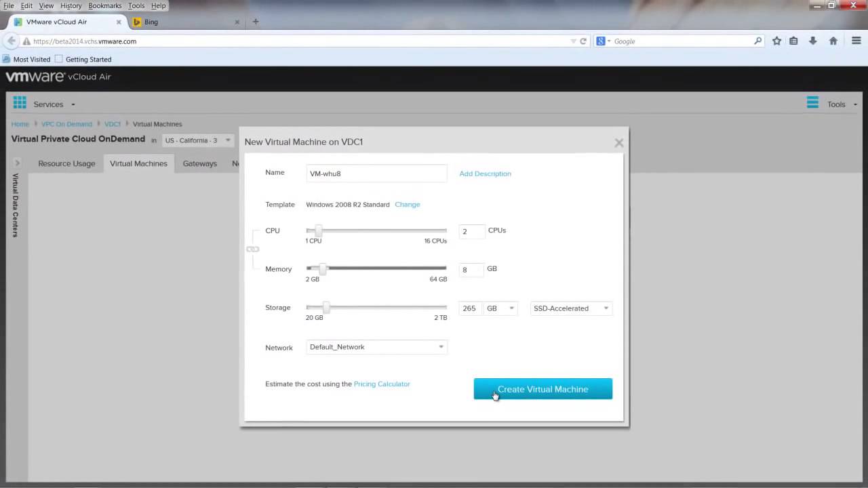Viewport: 868px width, 488px height.
Task: Switch to the Bing browser tab
Action: coord(184,22)
